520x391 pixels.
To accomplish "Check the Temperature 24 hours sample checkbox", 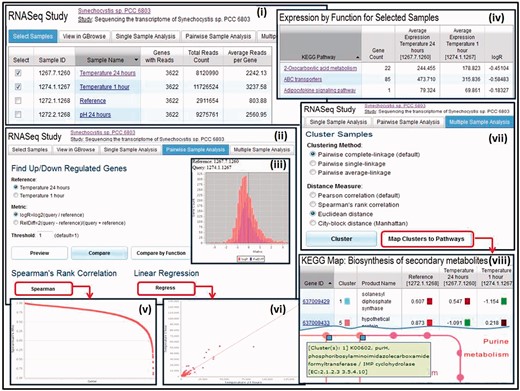I will point(18,73).
